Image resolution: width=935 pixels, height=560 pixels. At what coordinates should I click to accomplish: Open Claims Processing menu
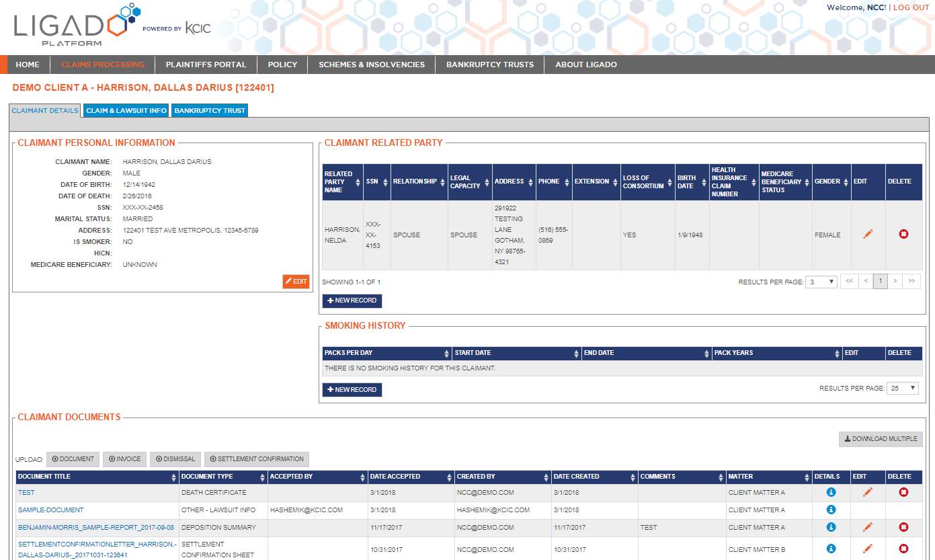[x=103, y=65]
